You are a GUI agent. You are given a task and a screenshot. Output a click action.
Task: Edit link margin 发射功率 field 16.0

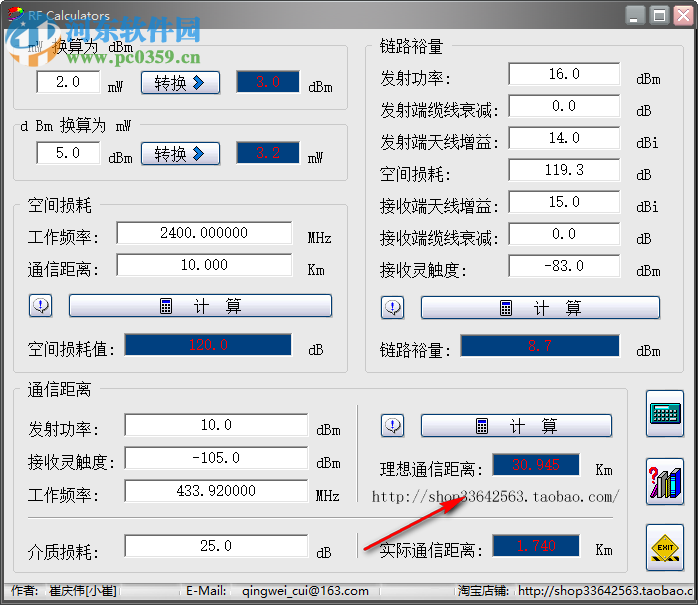564,74
